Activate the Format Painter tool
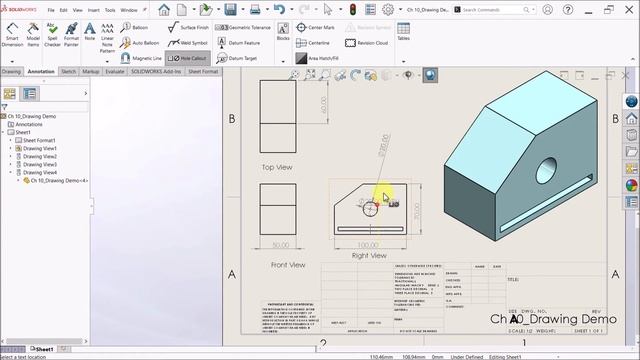Viewport: 640px width, 360px height. [x=71, y=35]
